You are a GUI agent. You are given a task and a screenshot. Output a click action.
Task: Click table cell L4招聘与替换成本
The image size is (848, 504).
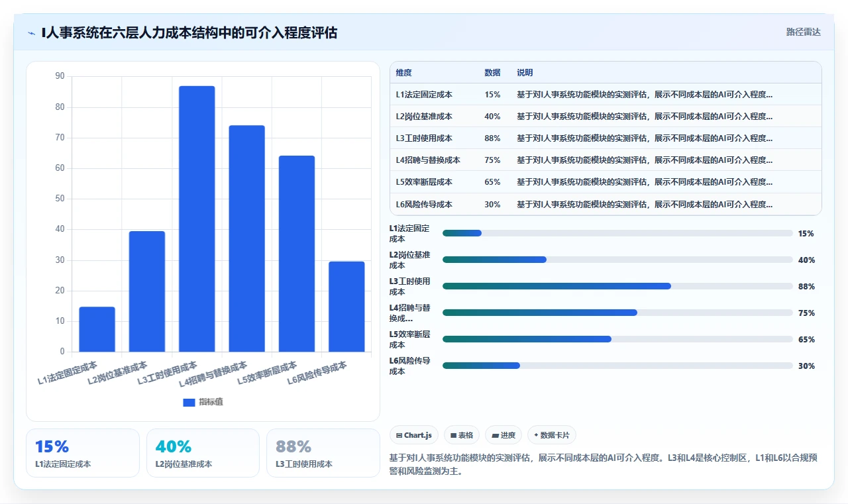428,160
